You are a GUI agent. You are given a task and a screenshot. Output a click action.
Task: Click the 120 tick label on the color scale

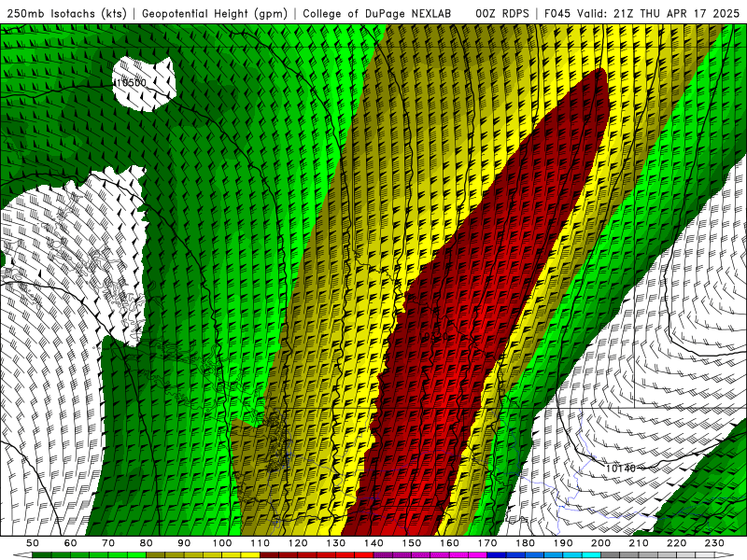point(298,543)
